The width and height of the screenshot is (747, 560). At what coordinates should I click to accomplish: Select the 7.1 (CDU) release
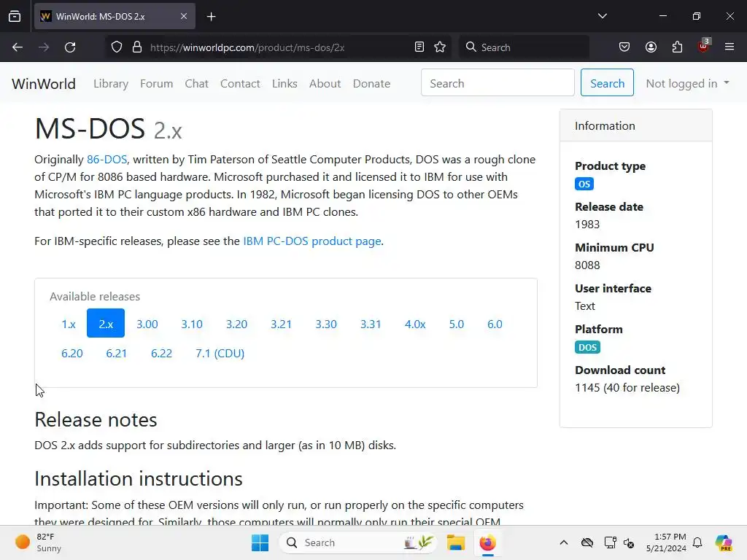pyautogui.click(x=220, y=354)
